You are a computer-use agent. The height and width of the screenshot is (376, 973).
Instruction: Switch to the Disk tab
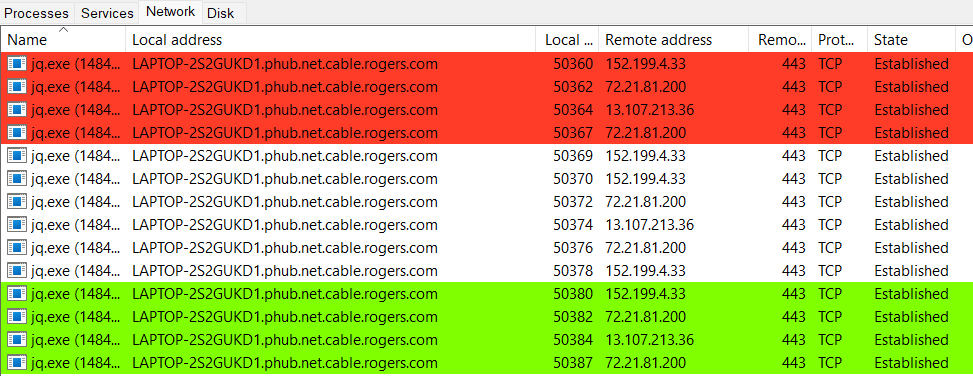pos(221,12)
